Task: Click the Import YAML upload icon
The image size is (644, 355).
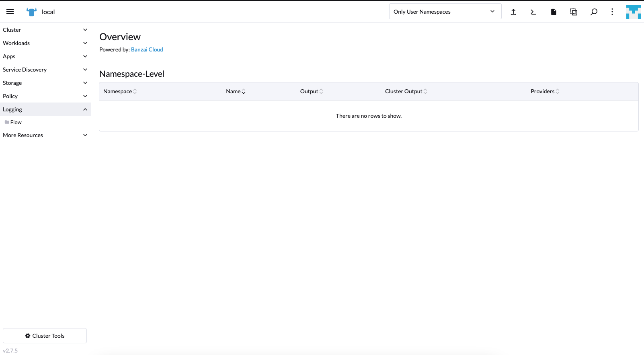Action: (x=513, y=12)
